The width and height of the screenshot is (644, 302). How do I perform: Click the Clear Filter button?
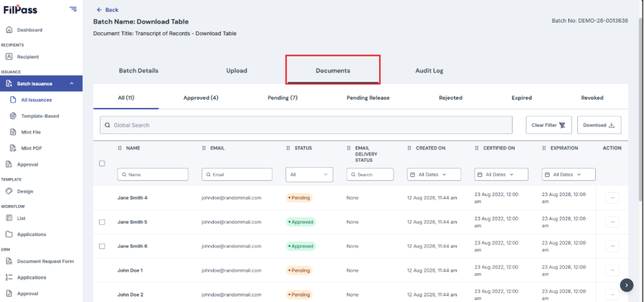(549, 125)
